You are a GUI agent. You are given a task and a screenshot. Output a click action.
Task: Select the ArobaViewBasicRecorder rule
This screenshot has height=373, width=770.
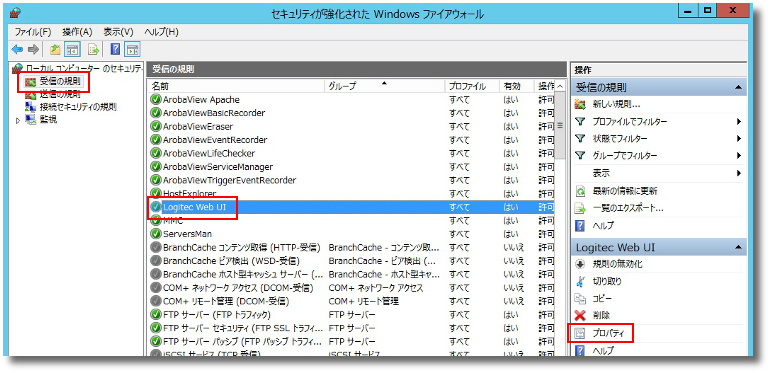[351, 113]
